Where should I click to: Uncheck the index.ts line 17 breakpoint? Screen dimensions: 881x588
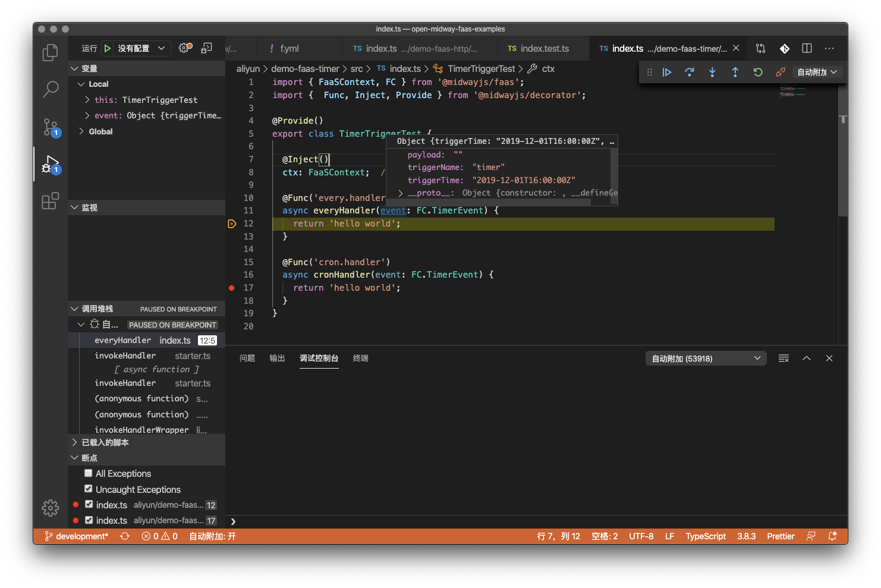click(x=89, y=520)
